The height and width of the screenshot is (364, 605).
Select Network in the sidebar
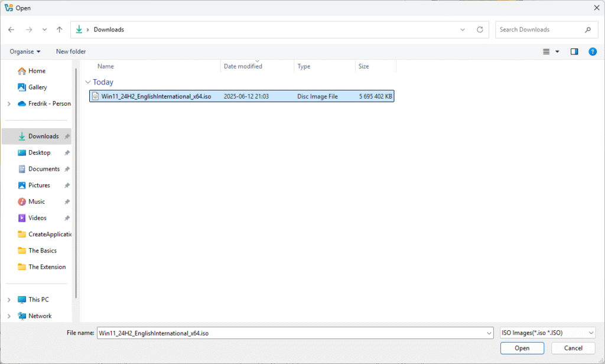tap(35, 316)
